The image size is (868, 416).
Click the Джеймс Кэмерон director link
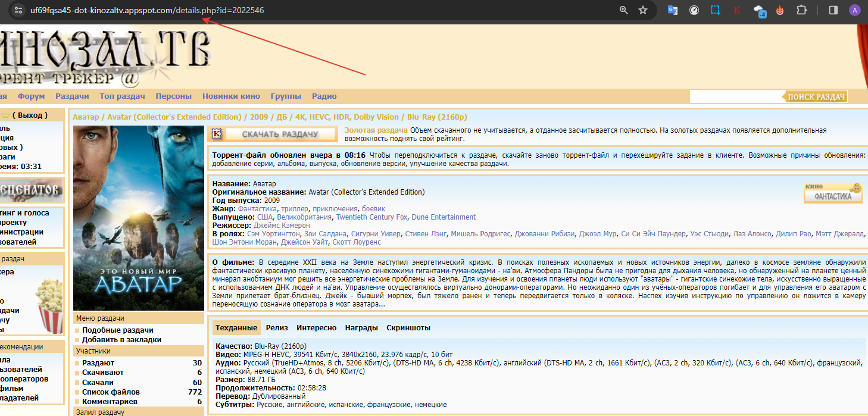point(282,226)
